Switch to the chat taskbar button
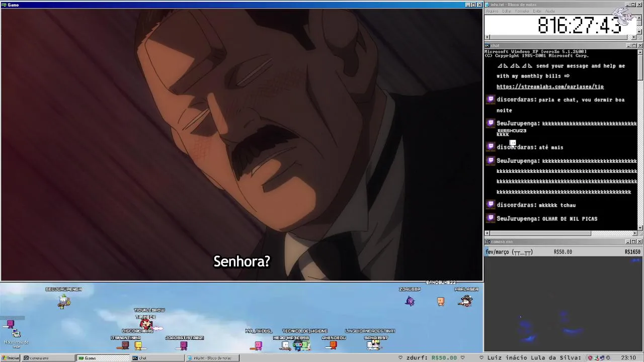The height and width of the screenshot is (362, 644). pyautogui.click(x=157, y=358)
